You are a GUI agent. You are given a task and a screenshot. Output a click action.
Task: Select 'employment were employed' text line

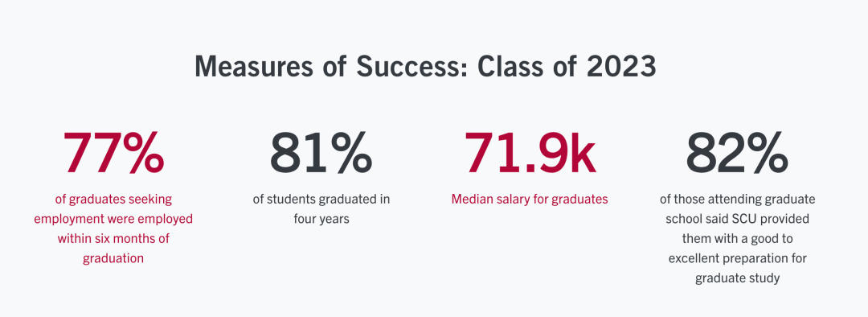point(113,219)
